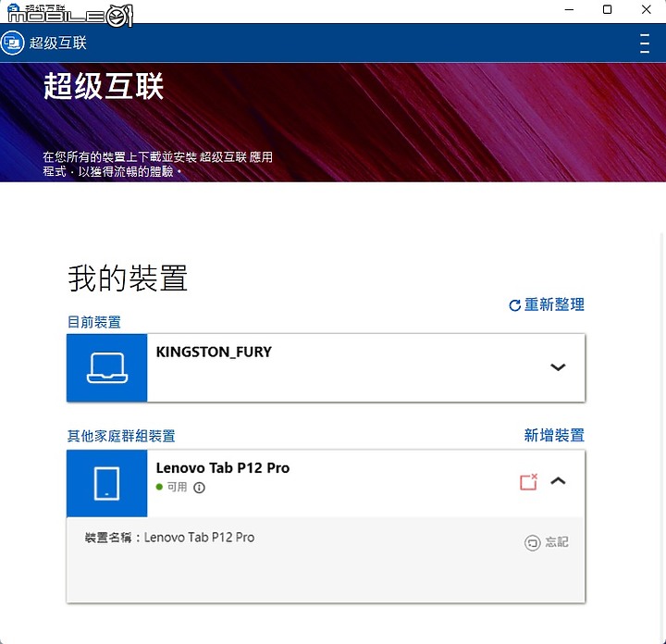Click the 超级互联 app logo icon in header
666x644 pixels.
pos(12,43)
